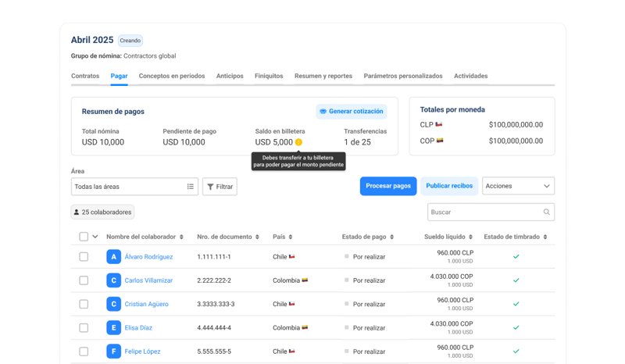
Task: Select the checkbox for Felipe López
Action: (84, 352)
